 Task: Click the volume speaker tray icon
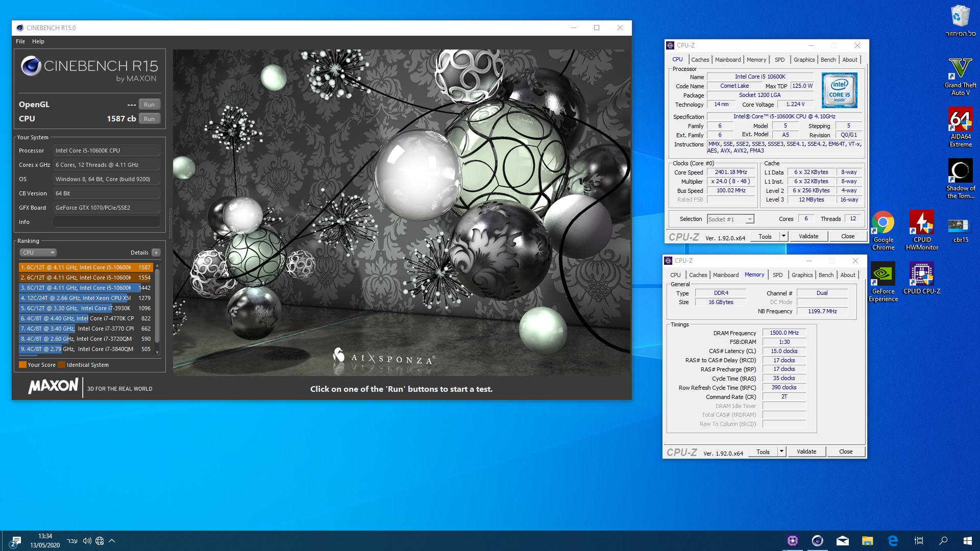pyautogui.click(x=87, y=541)
